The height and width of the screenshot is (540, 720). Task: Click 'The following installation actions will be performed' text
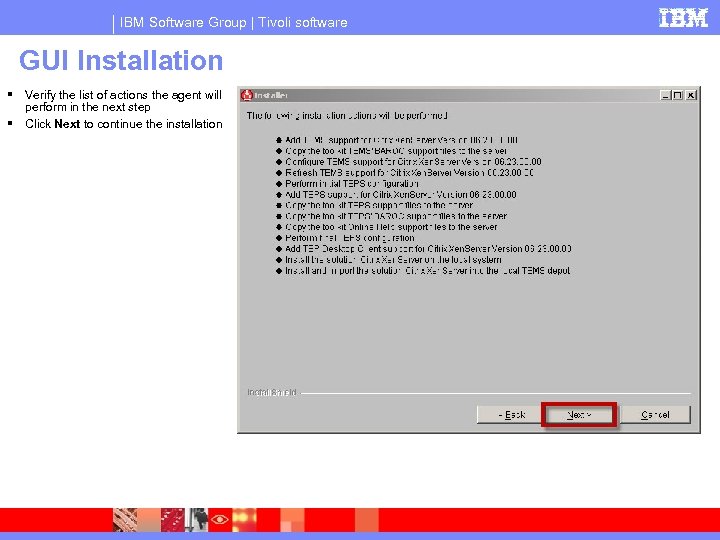pyautogui.click(x=347, y=116)
